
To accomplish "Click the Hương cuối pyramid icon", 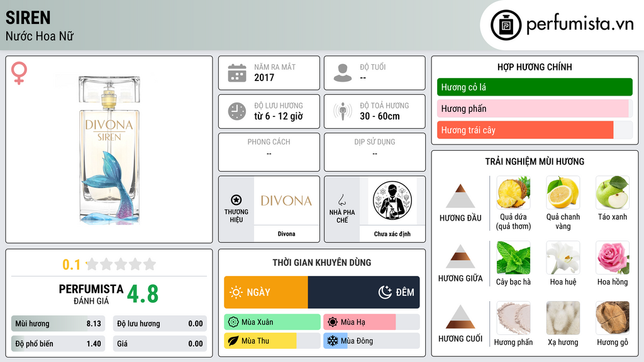I will tap(460, 317).
